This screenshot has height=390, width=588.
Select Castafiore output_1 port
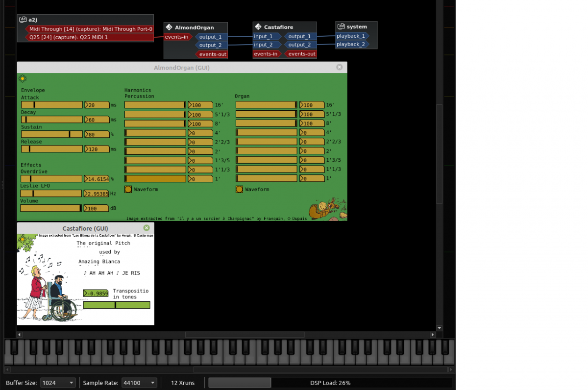pyautogui.click(x=300, y=36)
